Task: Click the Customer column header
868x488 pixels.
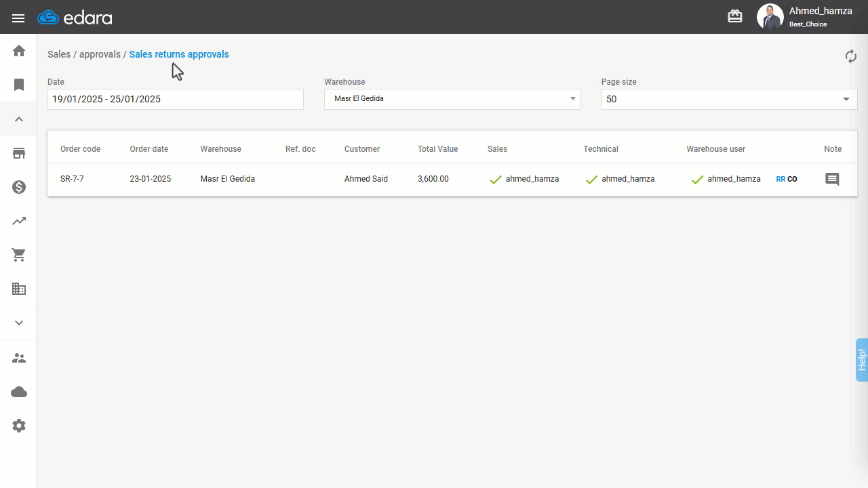Action: tap(362, 149)
